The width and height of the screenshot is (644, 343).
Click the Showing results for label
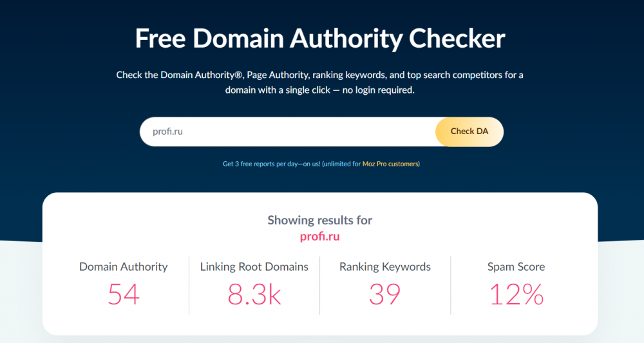click(x=319, y=220)
